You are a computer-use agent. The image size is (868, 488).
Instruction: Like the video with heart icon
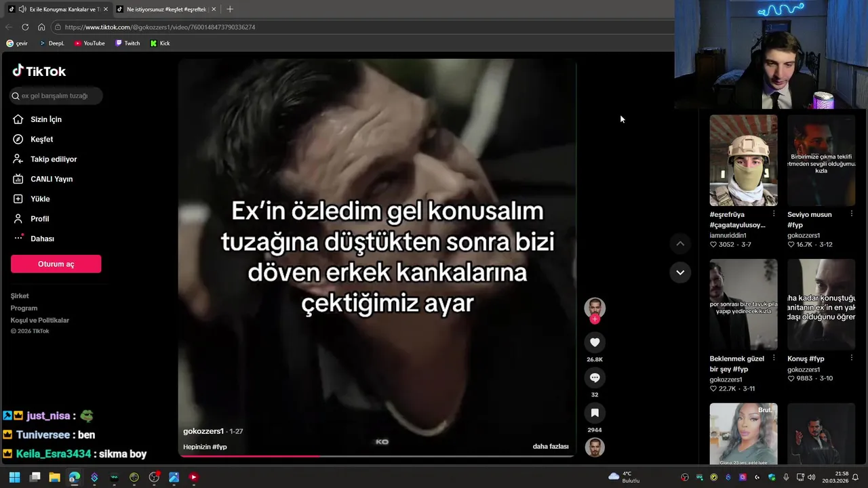point(595,342)
